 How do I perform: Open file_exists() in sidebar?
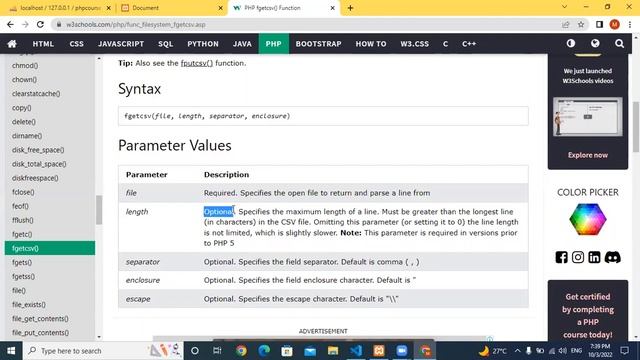(29, 304)
